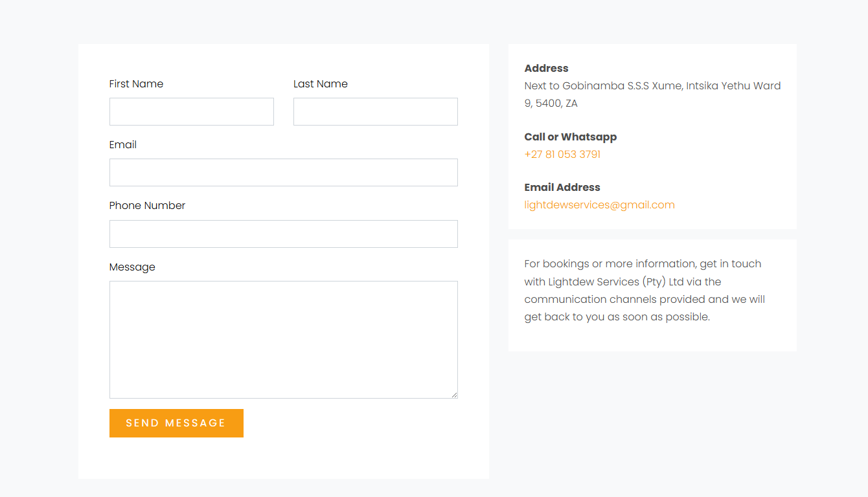Click the 'For bookings or more information' paragraph
868x497 pixels.
pos(645,291)
